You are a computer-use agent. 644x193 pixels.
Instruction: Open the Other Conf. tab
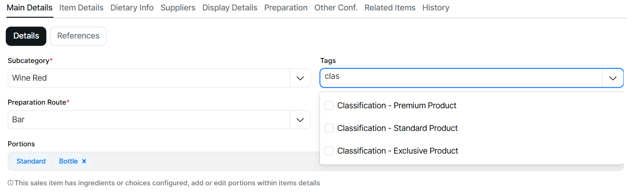coord(336,8)
